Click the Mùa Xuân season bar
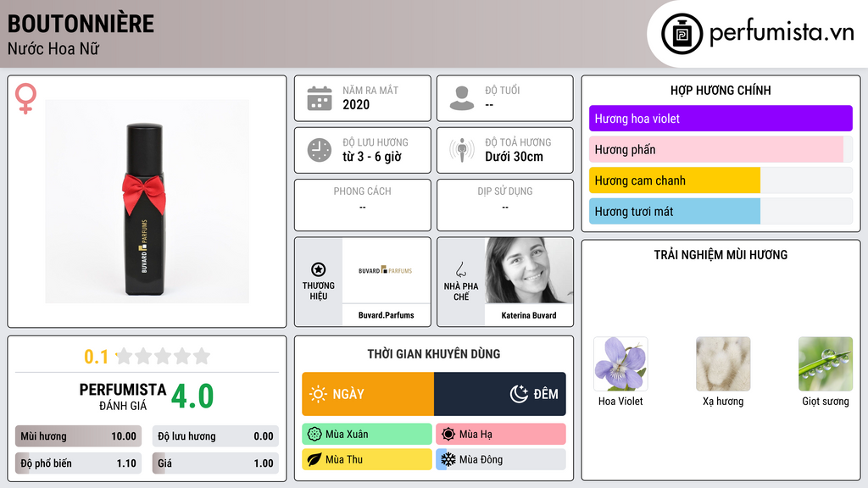 367,435
